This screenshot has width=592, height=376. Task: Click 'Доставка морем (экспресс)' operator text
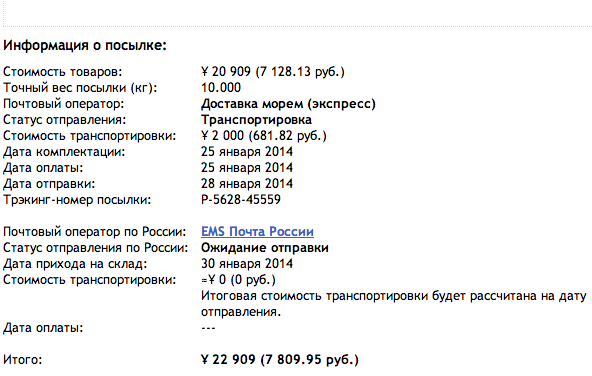pyautogui.click(x=288, y=104)
